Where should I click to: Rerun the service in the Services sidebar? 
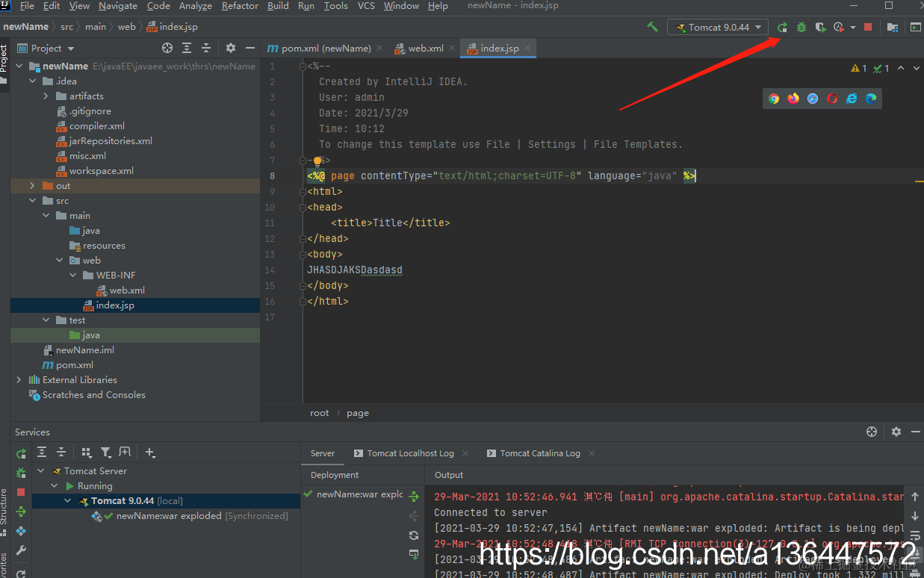pyautogui.click(x=21, y=453)
